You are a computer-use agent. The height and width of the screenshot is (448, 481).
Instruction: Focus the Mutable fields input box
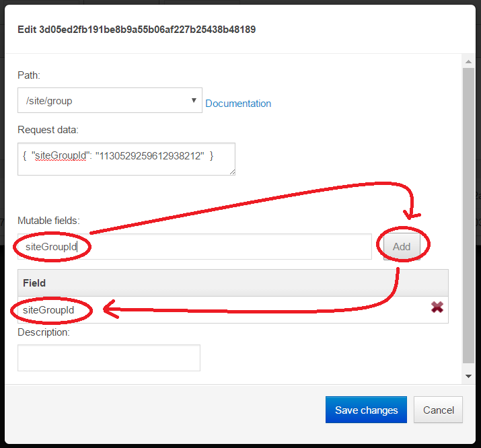194,247
